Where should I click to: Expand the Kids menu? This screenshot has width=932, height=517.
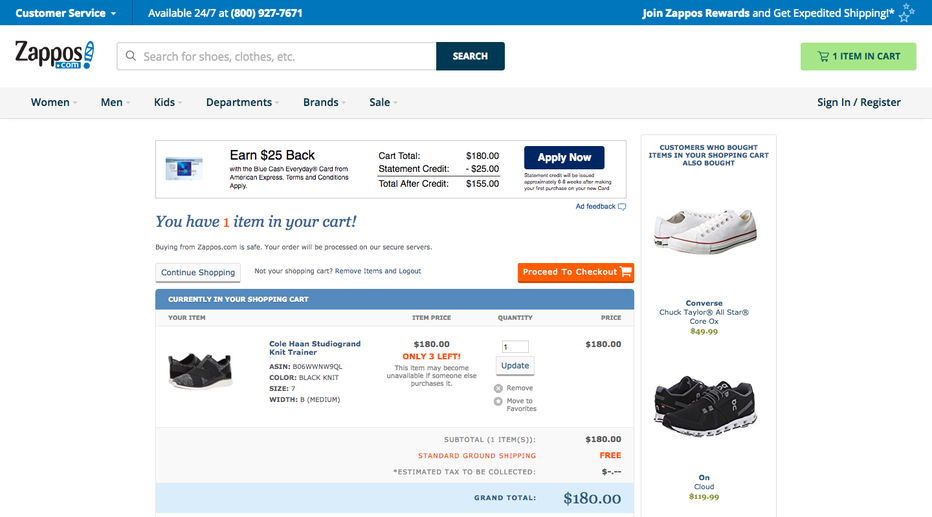tap(168, 102)
